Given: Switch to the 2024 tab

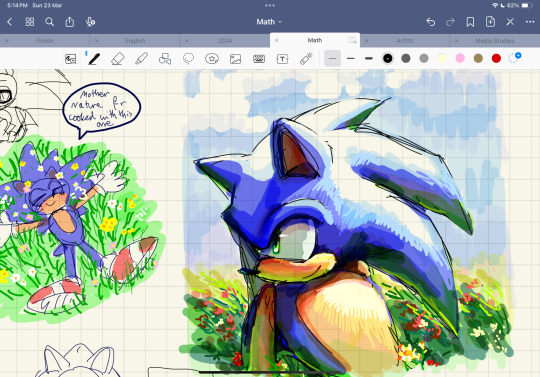Looking at the screenshot, I should click(x=225, y=41).
